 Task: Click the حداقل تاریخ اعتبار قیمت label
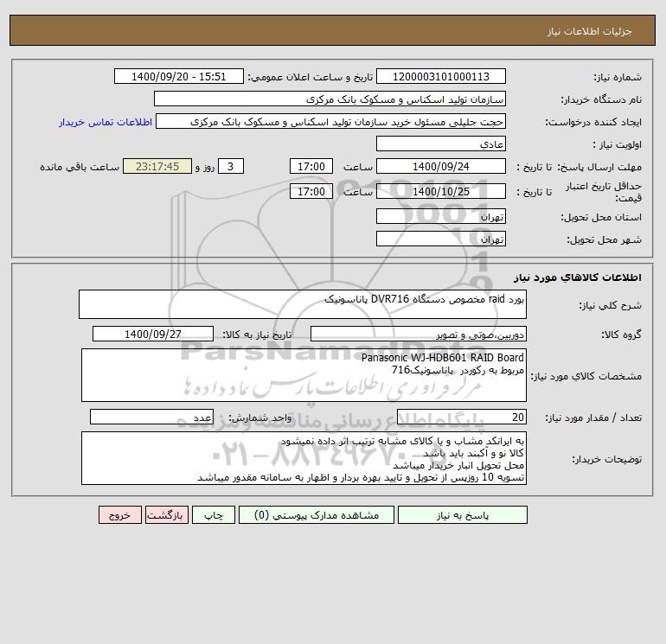[604, 192]
